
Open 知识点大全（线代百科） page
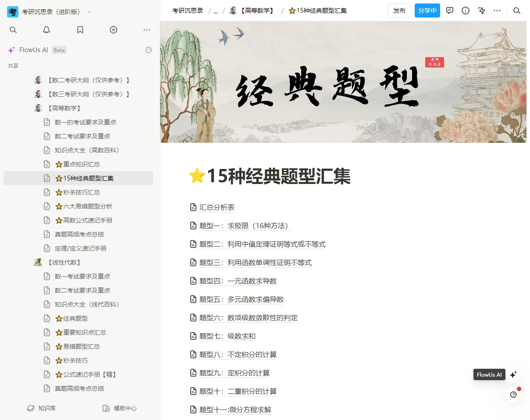point(87,304)
